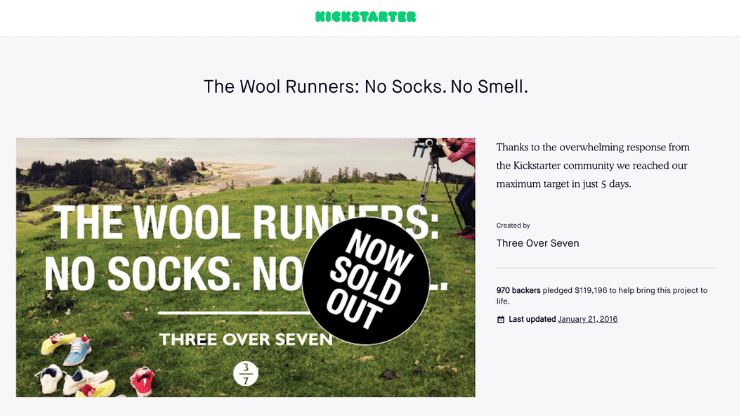
Task: Click the camera tripod in the image
Action: click(x=437, y=189)
